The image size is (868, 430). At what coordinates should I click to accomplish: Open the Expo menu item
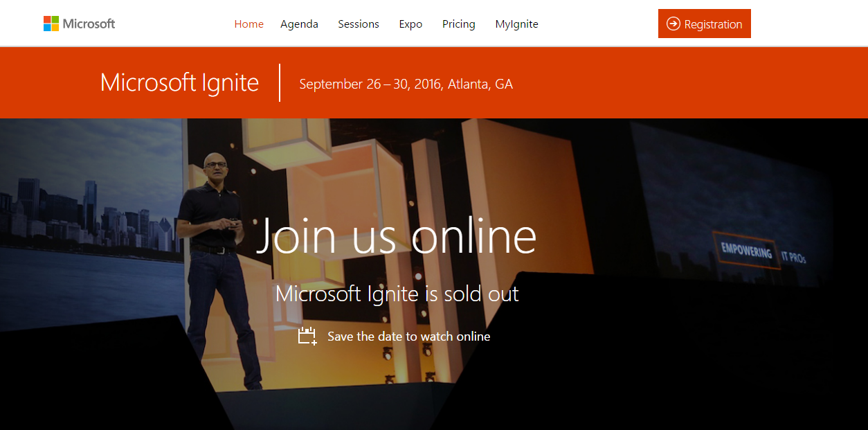coord(410,24)
